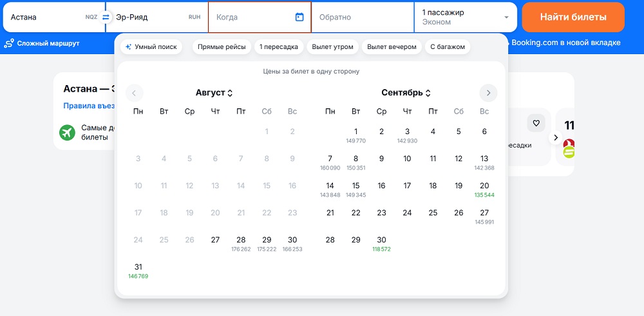Select August 28 priced 176 262
Viewport: 644px width, 316px height.
coord(241,243)
